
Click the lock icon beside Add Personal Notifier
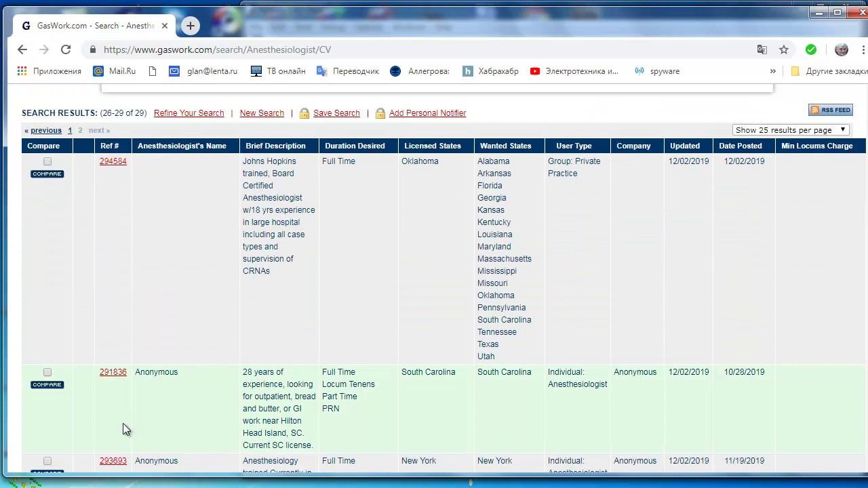[x=380, y=113]
